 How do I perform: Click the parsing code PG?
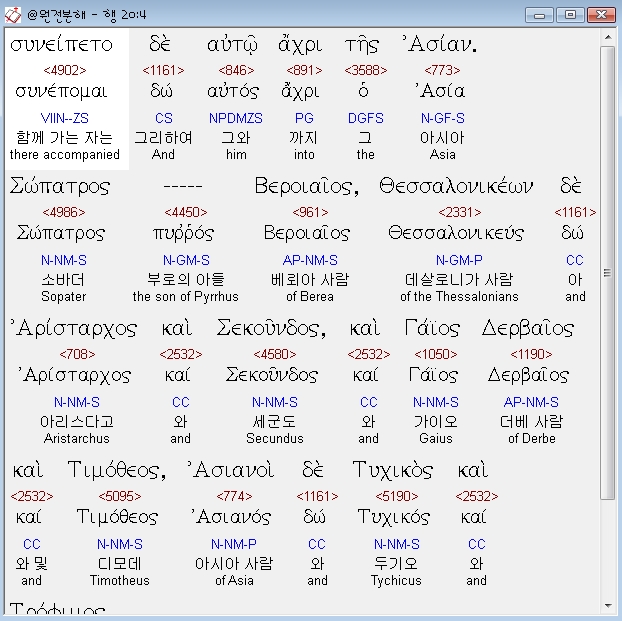[x=304, y=118]
